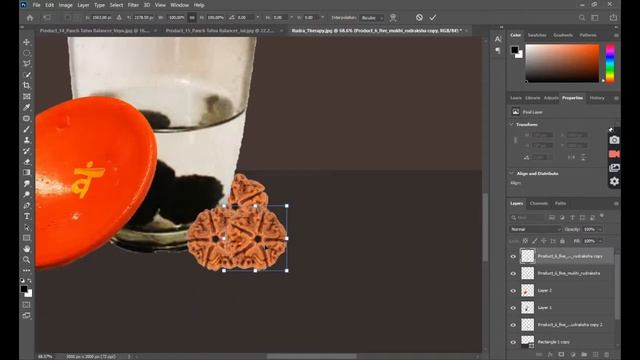Select the Hand tool
Image resolution: width=640 pixels, height=360 pixels.
pyautogui.click(x=27, y=249)
